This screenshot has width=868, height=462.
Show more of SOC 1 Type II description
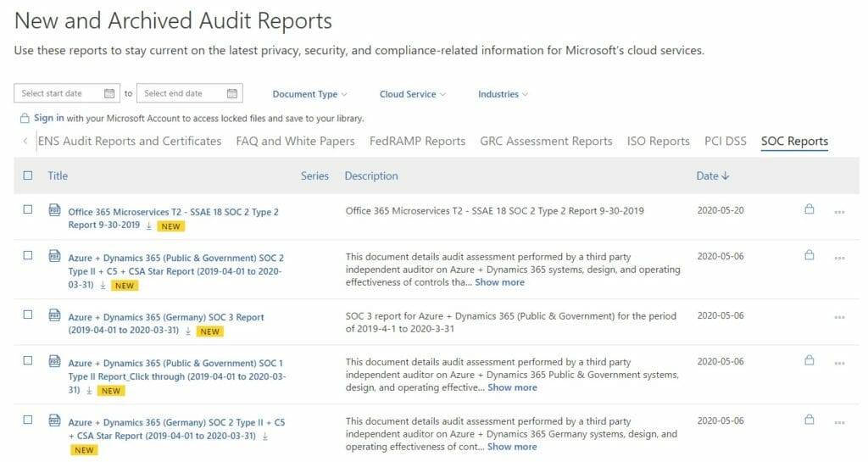click(x=512, y=387)
